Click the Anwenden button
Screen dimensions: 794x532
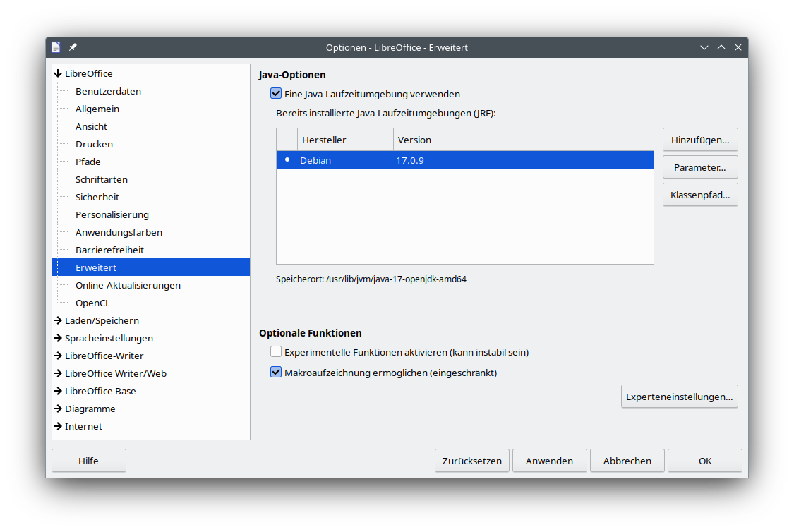pyautogui.click(x=549, y=461)
